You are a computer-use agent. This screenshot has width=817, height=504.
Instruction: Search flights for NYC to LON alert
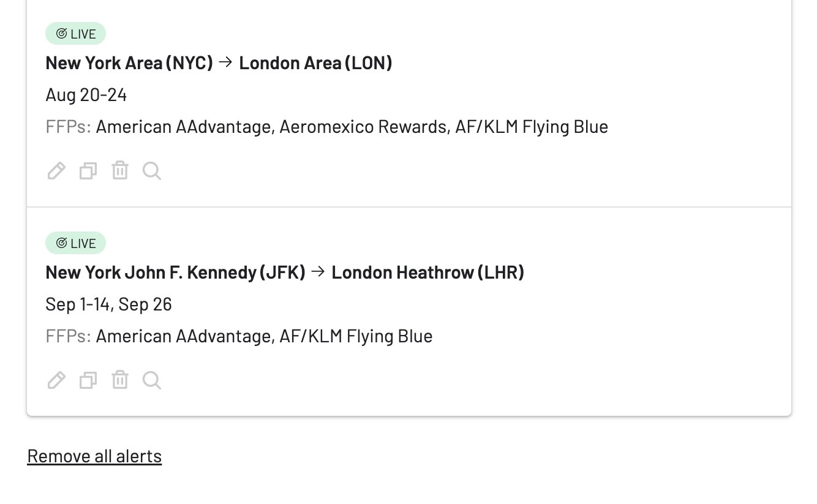coord(152,171)
